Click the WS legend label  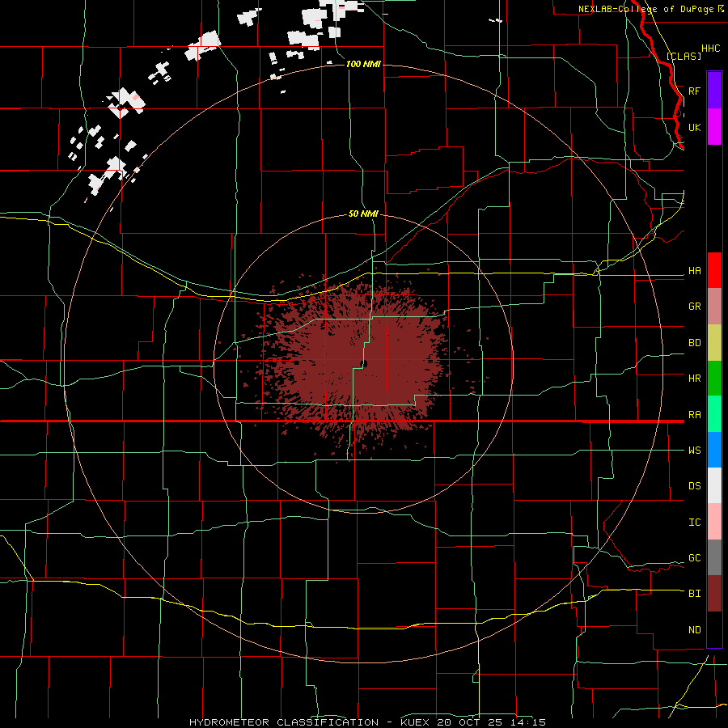tap(694, 450)
